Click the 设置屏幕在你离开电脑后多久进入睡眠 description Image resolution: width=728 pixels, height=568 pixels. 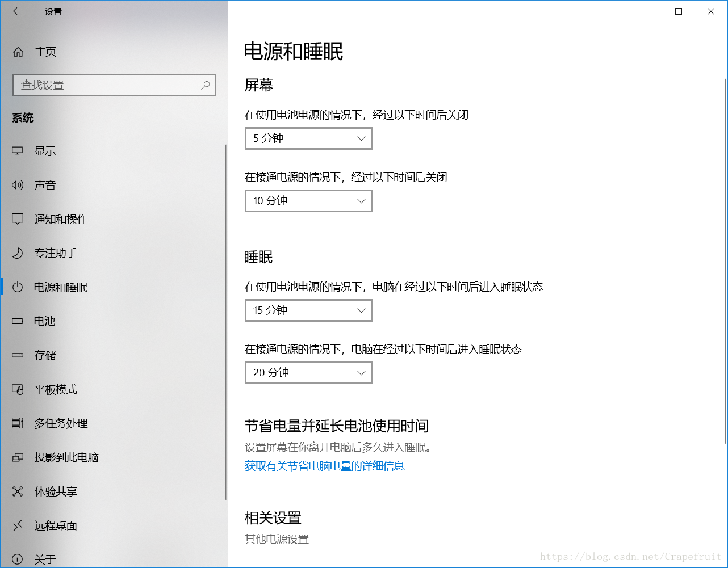click(x=338, y=448)
